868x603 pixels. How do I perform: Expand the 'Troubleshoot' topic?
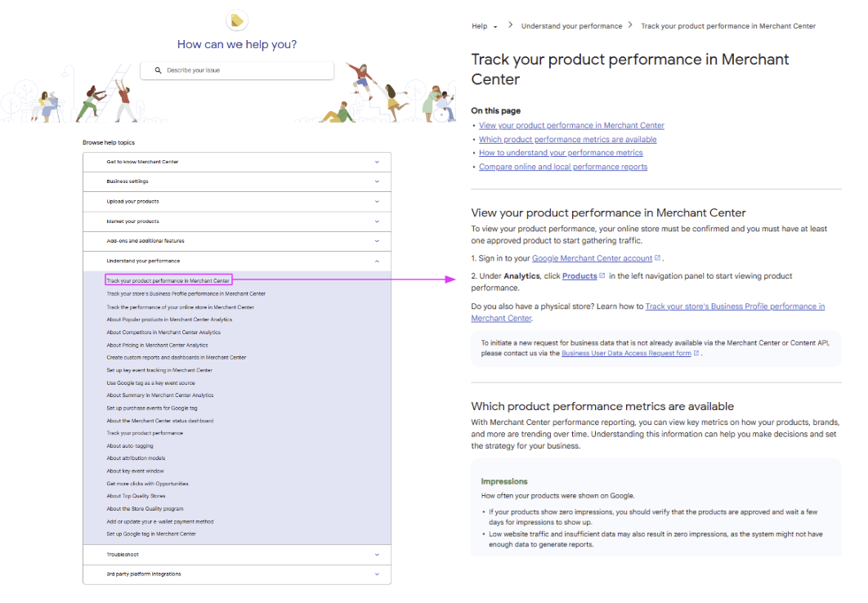(237, 554)
